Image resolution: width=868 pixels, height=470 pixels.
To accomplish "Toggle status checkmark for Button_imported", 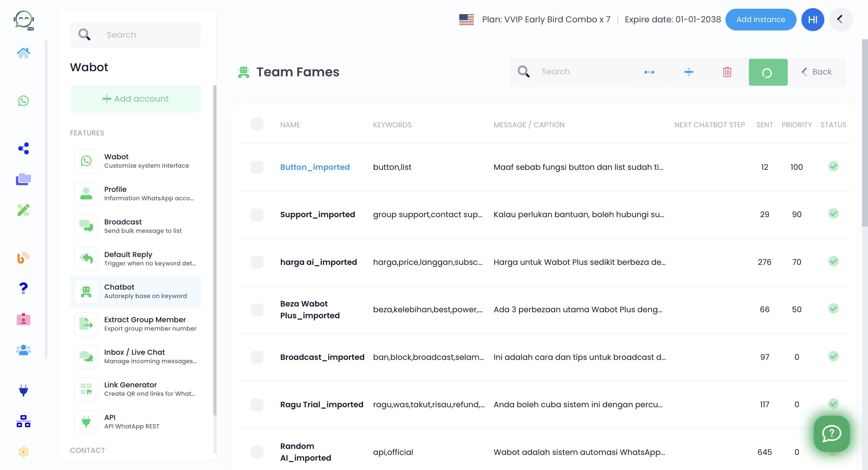I will tap(833, 166).
